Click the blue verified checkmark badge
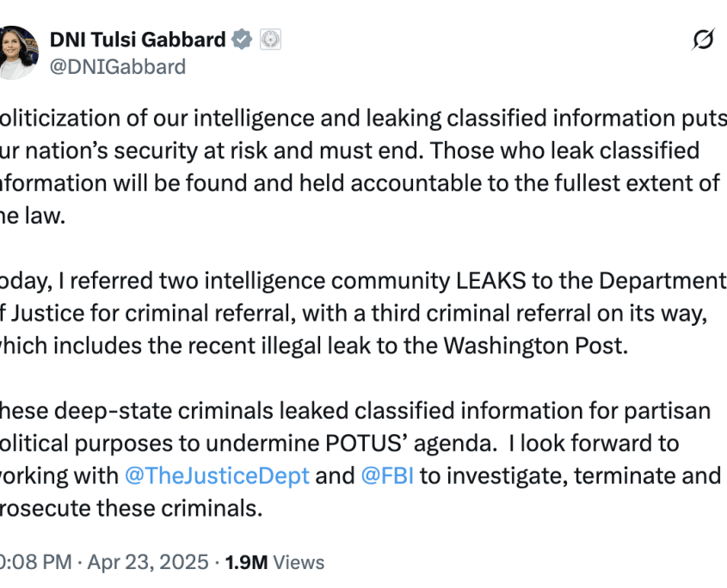The height and width of the screenshot is (588, 727). click(243, 40)
